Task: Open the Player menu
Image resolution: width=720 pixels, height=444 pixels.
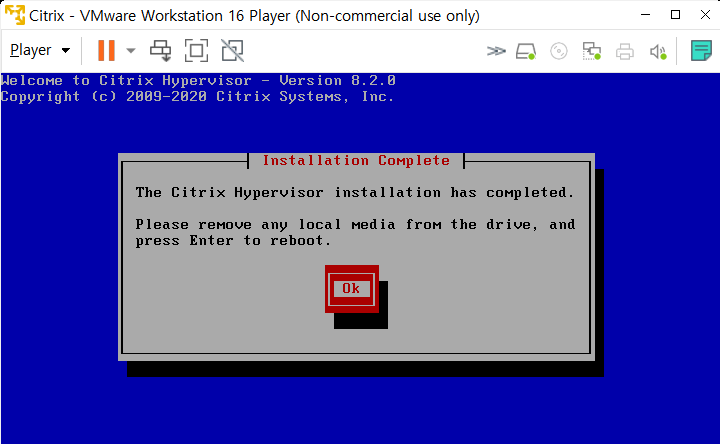Action: 40,50
